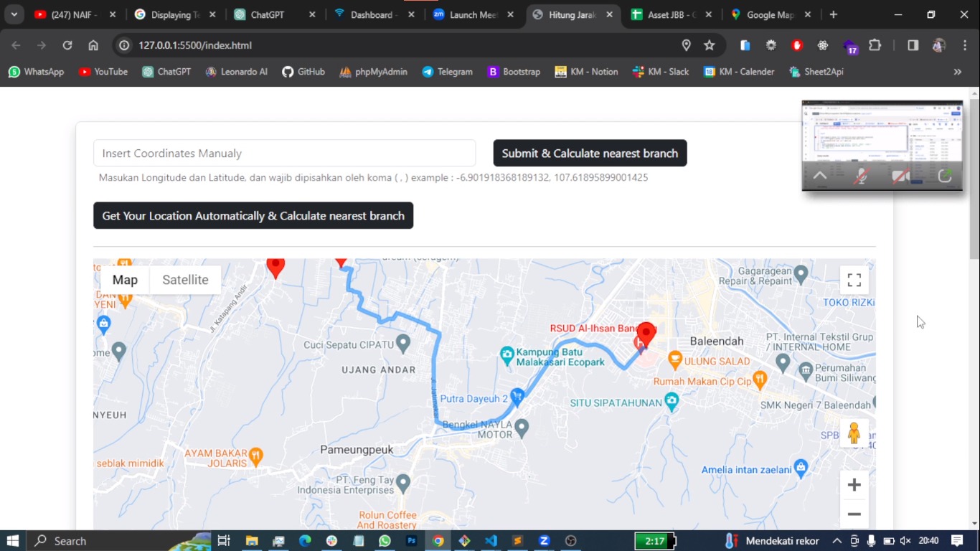Select the Map view type button
Viewport: 980px width, 551px height.
point(125,280)
